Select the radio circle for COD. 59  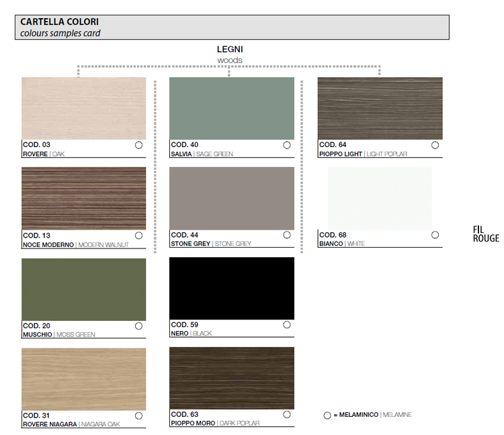tap(287, 325)
